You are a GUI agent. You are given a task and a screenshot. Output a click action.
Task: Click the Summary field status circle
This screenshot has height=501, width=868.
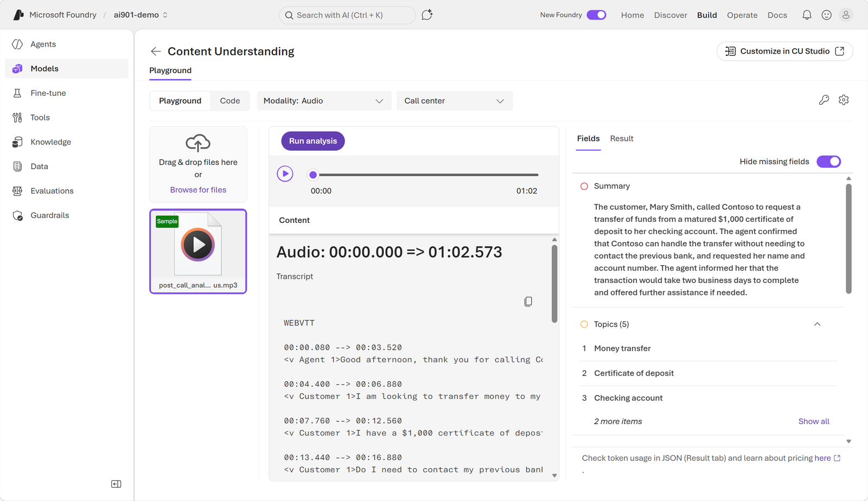(584, 186)
